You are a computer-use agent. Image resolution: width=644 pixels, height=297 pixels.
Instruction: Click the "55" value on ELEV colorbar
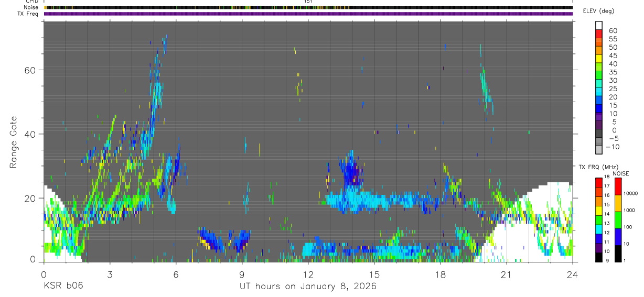click(613, 39)
